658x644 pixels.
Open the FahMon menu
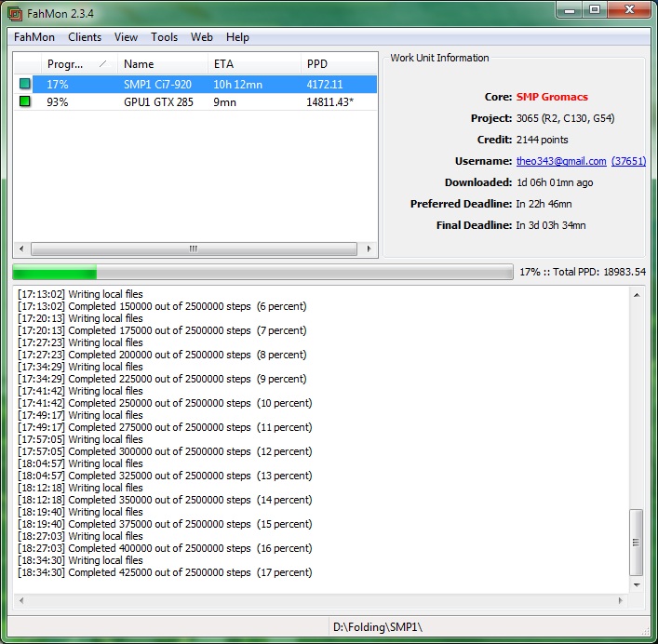coord(34,37)
